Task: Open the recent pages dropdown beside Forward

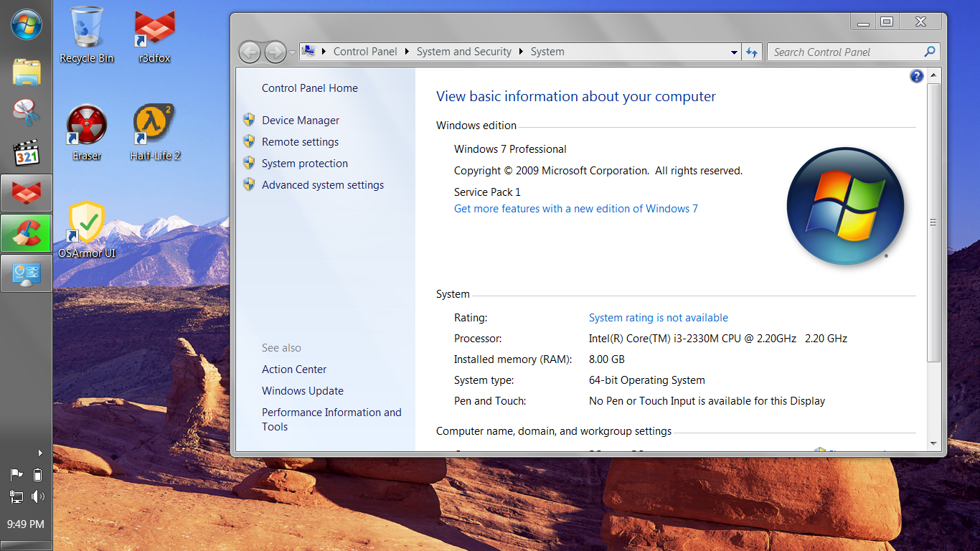Action: [292, 52]
